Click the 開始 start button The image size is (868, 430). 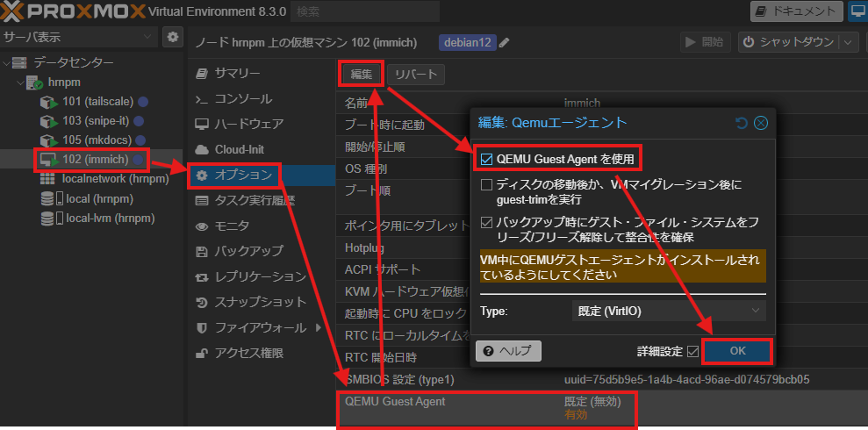705,43
